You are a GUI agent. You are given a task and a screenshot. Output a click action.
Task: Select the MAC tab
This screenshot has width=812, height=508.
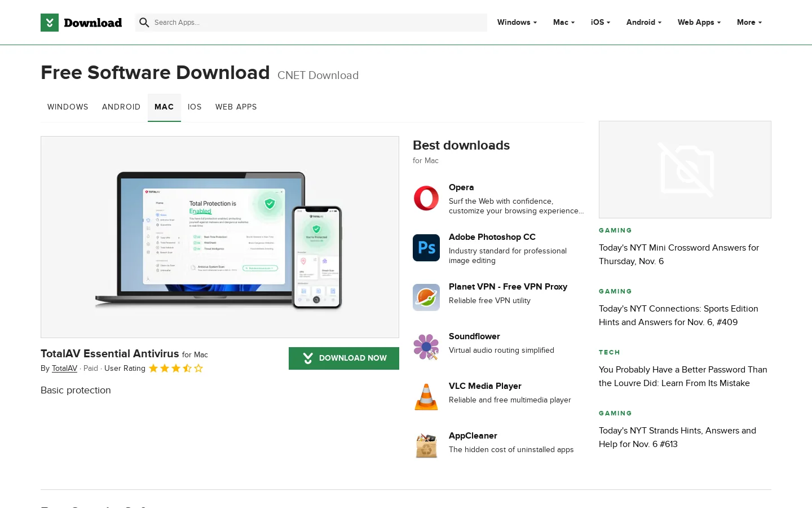[164, 107]
